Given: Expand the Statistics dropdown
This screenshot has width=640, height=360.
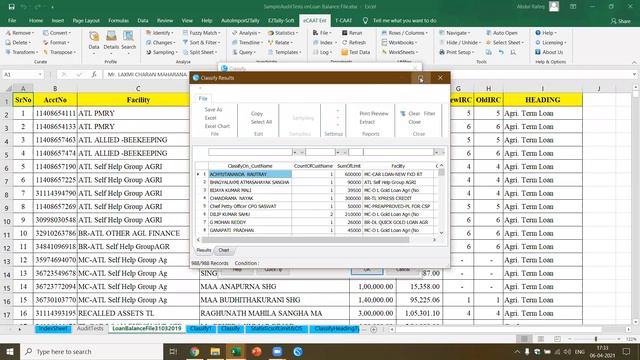Looking at the screenshot, I should (x=283, y=33).
